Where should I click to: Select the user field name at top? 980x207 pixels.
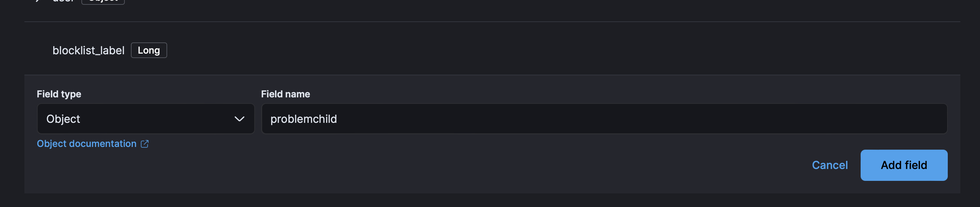point(63,1)
